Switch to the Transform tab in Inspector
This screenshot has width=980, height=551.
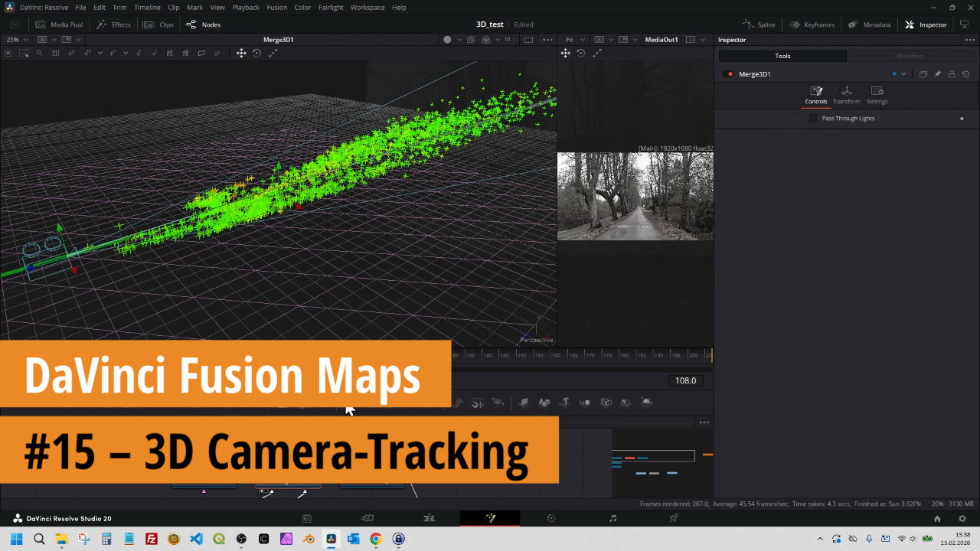point(846,95)
